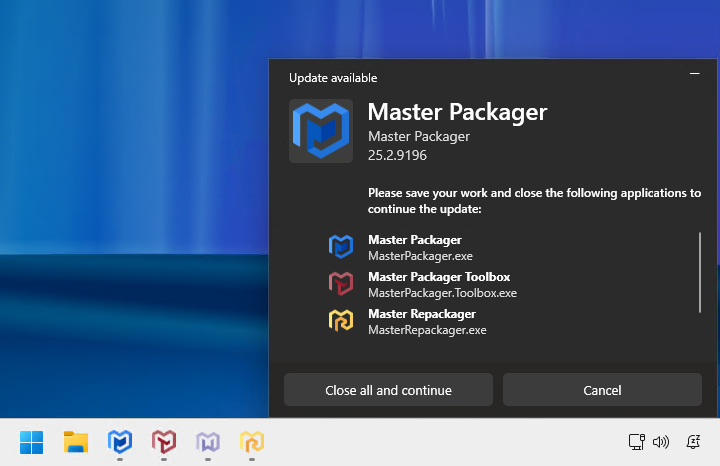Click 'Please save your work' message

(x=534, y=201)
